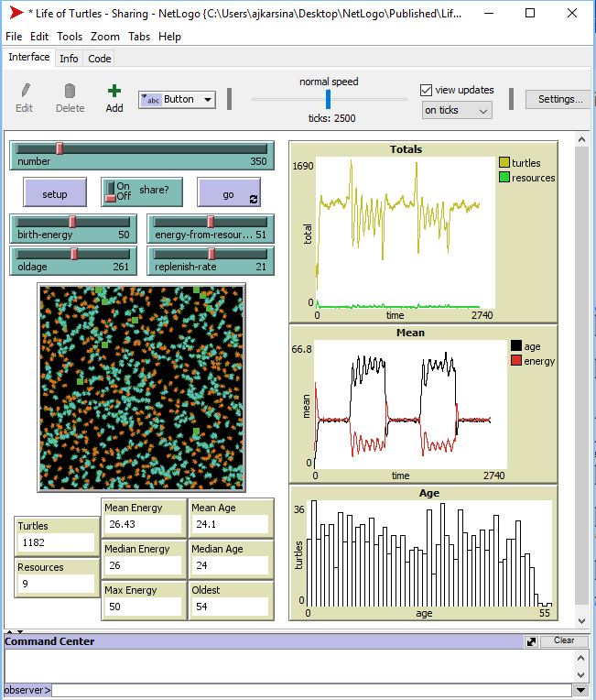Open the Button widget type dropdown

coord(177,99)
